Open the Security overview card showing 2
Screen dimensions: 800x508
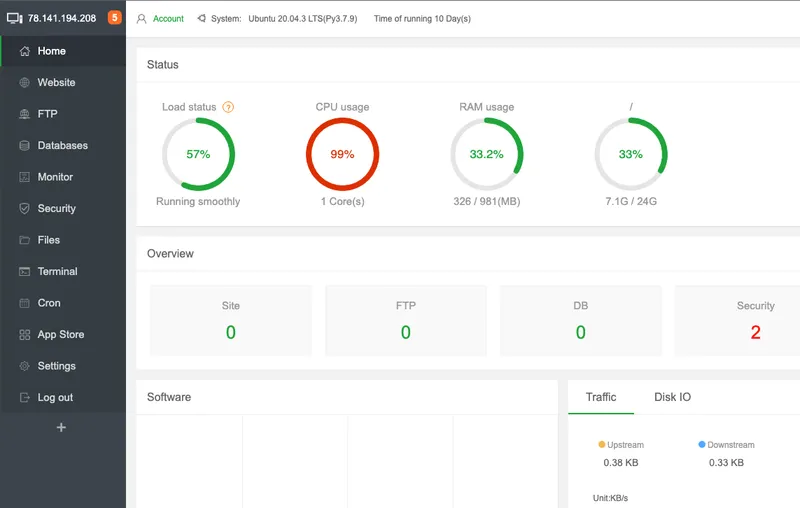pyautogui.click(x=737, y=320)
